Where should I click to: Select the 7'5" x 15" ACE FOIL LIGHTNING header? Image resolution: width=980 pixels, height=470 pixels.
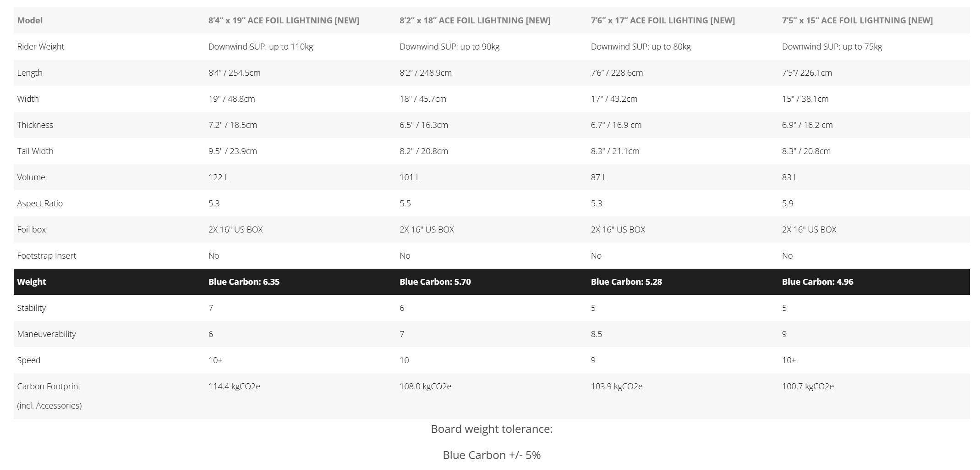pyautogui.click(x=857, y=20)
